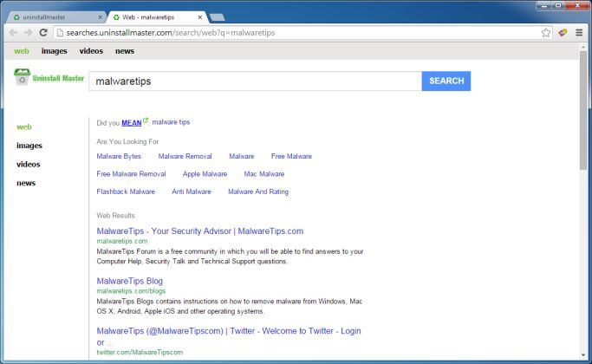Viewport: 592px width, 364px height.
Task: Click the page icon in the address bar
Action: coord(60,32)
